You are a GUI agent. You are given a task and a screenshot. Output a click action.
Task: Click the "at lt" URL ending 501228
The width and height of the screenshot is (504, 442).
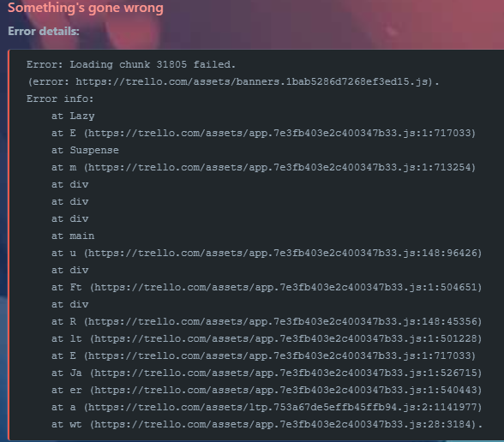point(286,338)
